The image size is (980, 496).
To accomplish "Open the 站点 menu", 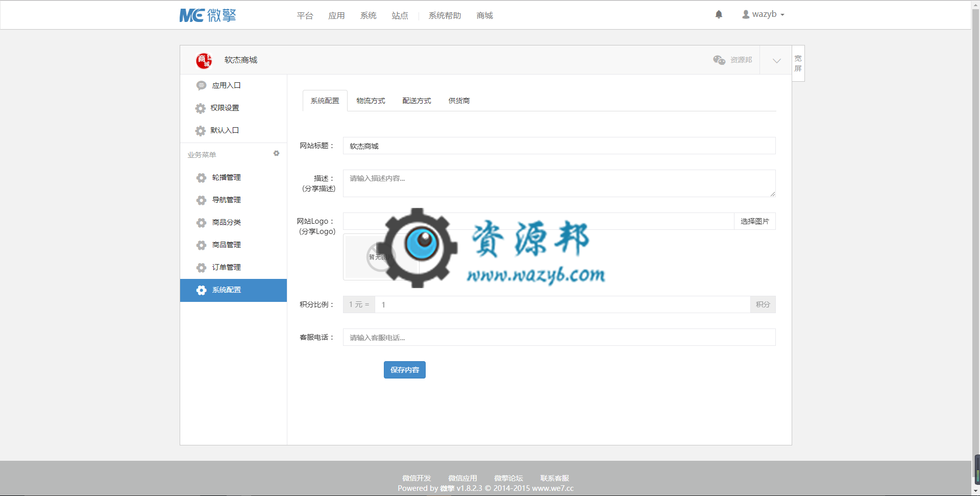I will pyautogui.click(x=400, y=16).
